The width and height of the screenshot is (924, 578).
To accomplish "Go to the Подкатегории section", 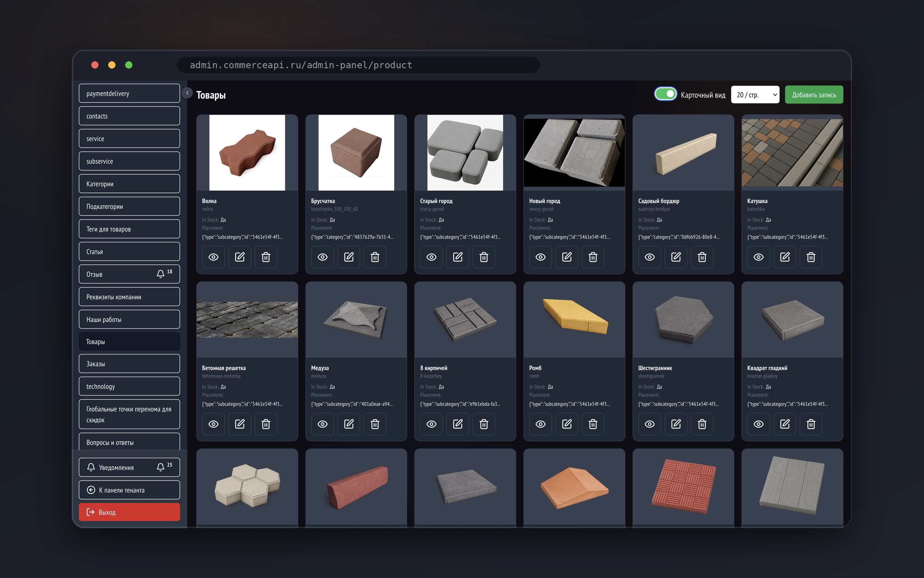I will (x=129, y=207).
